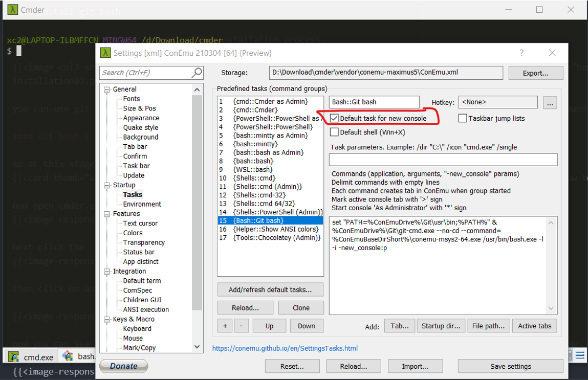Click the Task parameters input field
This screenshot has width=588, height=380.
point(443,160)
